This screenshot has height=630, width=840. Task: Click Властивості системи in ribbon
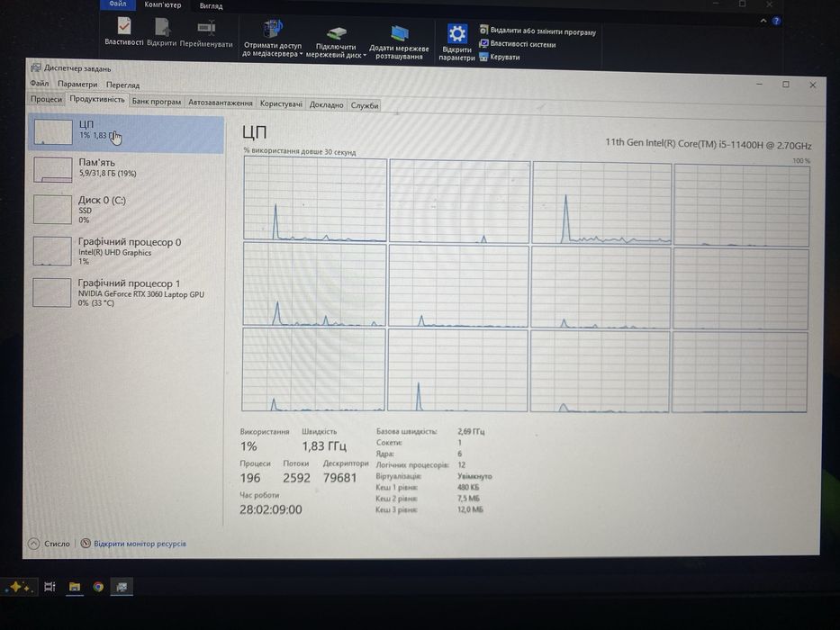point(517,44)
